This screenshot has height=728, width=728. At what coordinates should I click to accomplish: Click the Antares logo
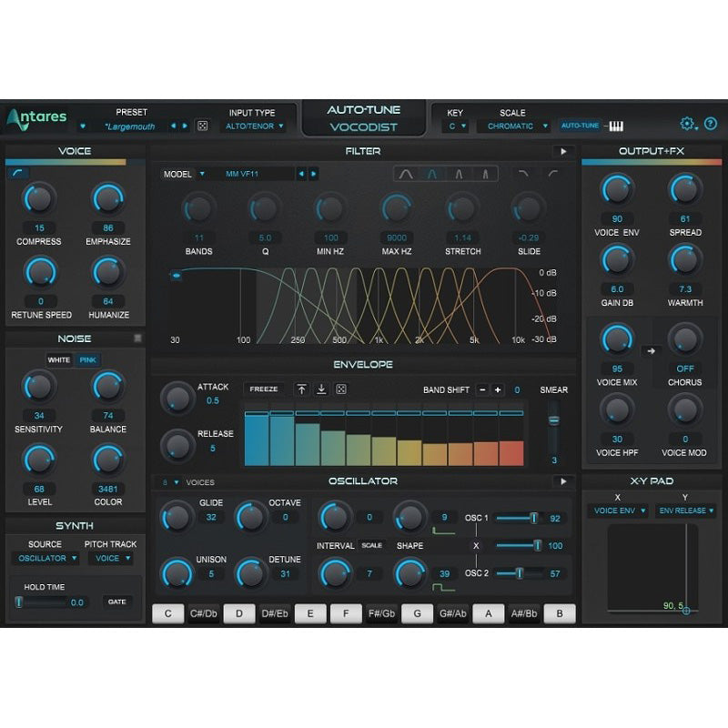click(x=36, y=119)
